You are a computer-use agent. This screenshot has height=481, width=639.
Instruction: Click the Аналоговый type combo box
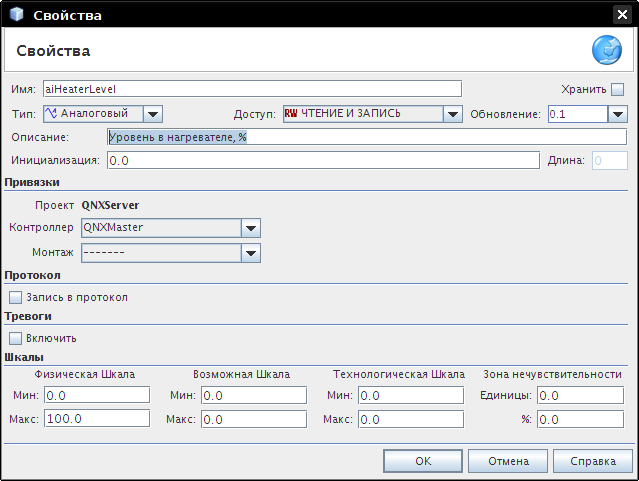(103, 114)
